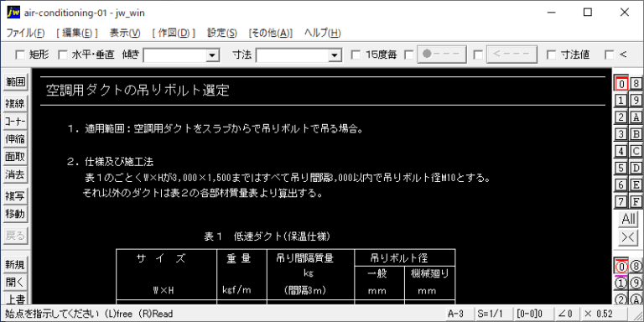Select the 範囲 tool
Viewport: 644px width, 322px height.
point(15,82)
